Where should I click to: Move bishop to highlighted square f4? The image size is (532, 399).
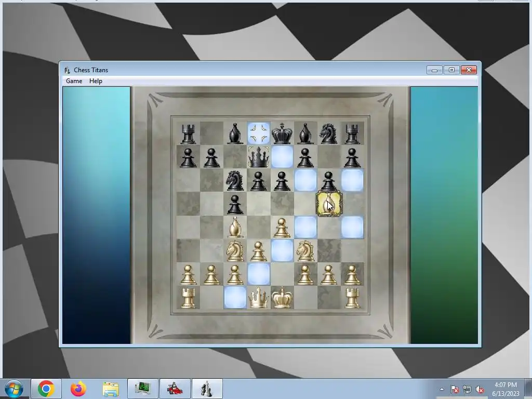[x=305, y=227]
